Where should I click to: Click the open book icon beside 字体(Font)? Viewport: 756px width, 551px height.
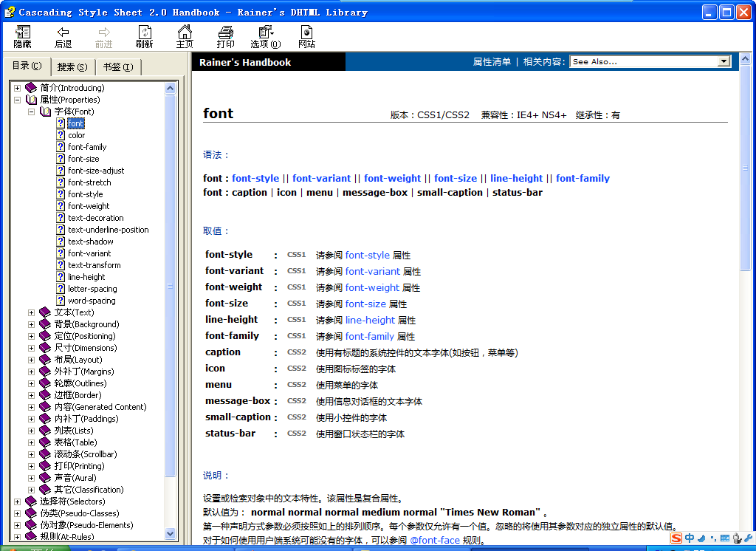(45, 112)
